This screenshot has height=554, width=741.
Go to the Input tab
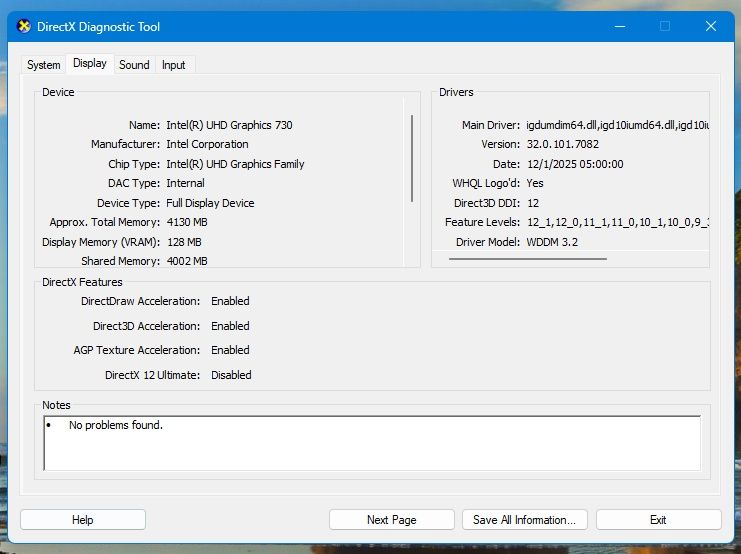pyautogui.click(x=173, y=65)
